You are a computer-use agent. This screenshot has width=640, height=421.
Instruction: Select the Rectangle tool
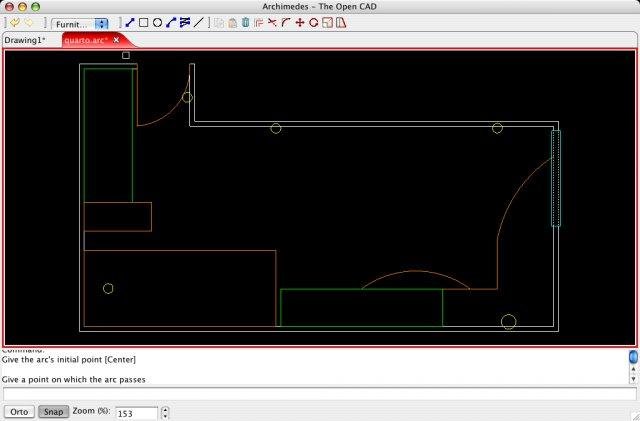coord(143,22)
